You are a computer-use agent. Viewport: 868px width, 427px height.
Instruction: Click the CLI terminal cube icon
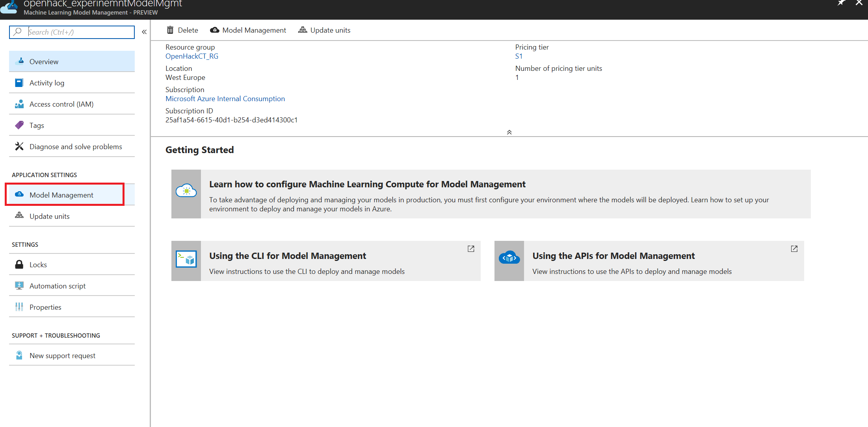pyautogui.click(x=186, y=259)
